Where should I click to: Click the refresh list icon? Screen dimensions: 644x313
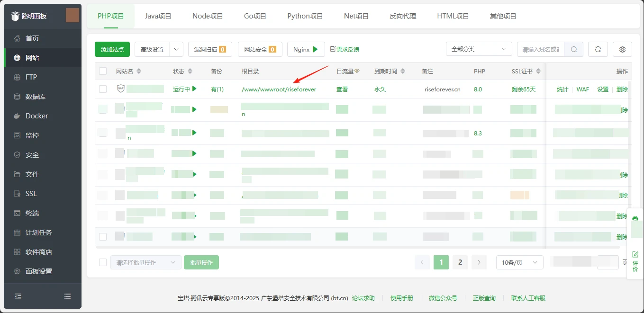click(598, 49)
